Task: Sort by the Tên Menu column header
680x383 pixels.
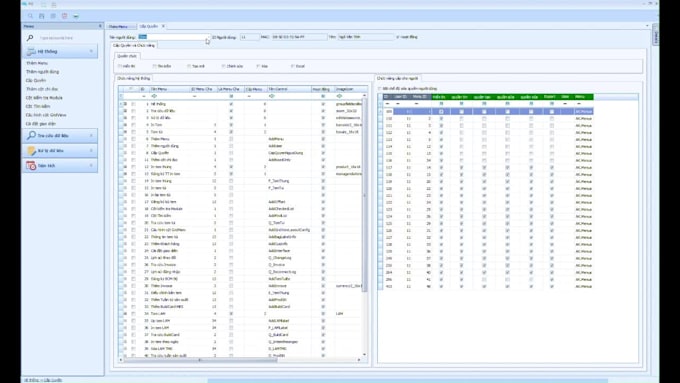Action: (169, 89)
